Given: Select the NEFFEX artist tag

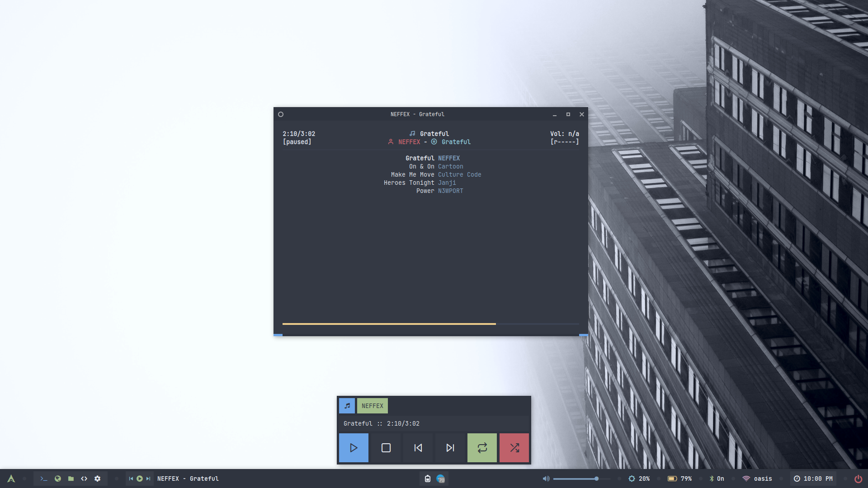Looking at the screenshot, I should click(x=372, y=406).
